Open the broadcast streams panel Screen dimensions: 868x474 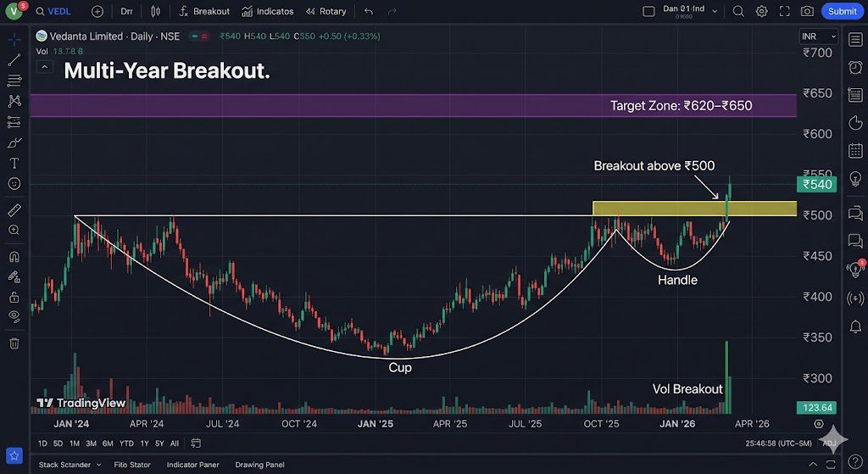[x=855, y=298]
